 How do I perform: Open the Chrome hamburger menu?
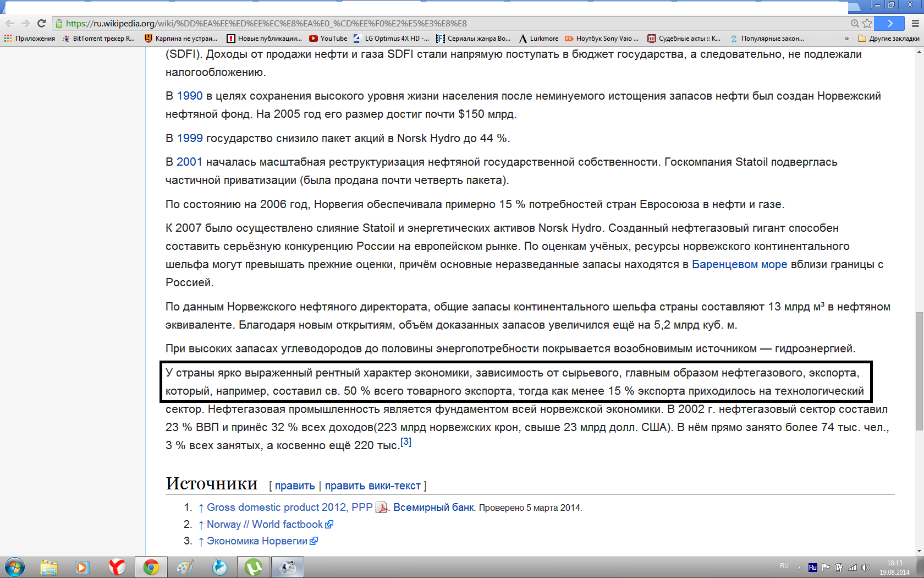click(x=915, y=23)
